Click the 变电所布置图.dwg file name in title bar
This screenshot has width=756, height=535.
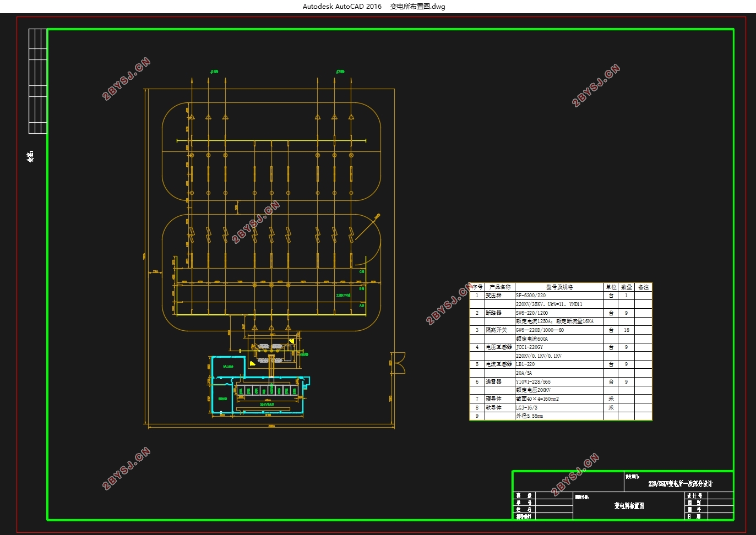tap(417, 7)
